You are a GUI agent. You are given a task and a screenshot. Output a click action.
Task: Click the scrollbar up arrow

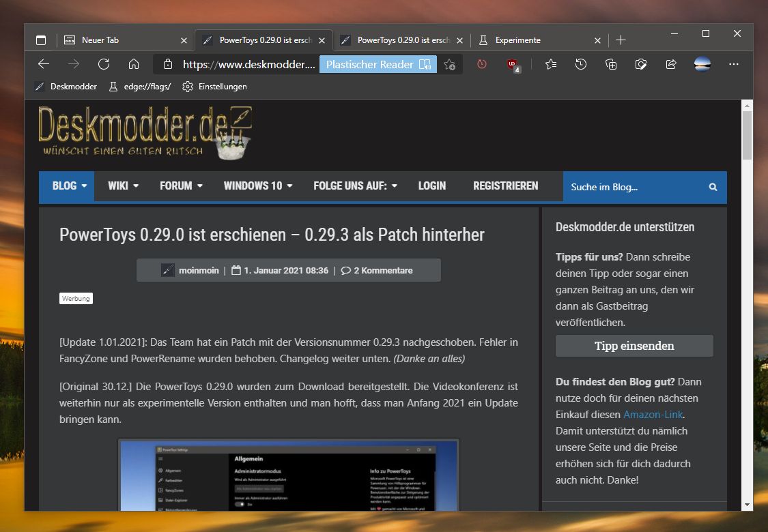coord(747,105)
